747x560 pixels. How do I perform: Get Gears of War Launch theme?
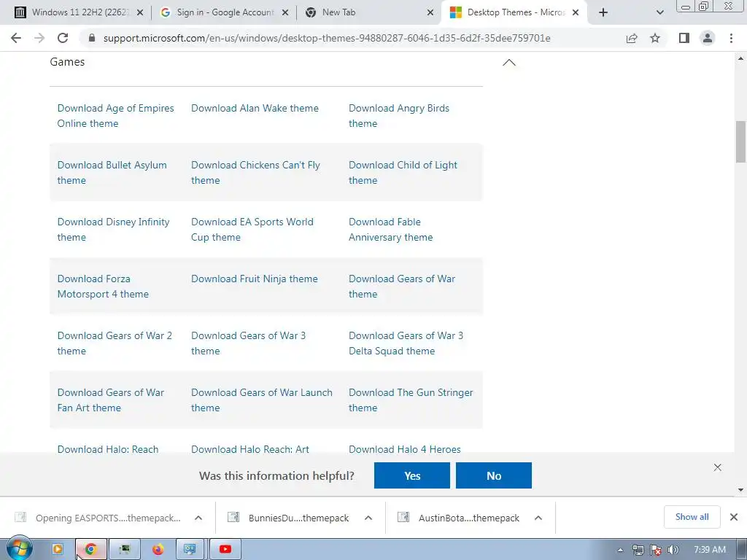click(x=262, y=400)
